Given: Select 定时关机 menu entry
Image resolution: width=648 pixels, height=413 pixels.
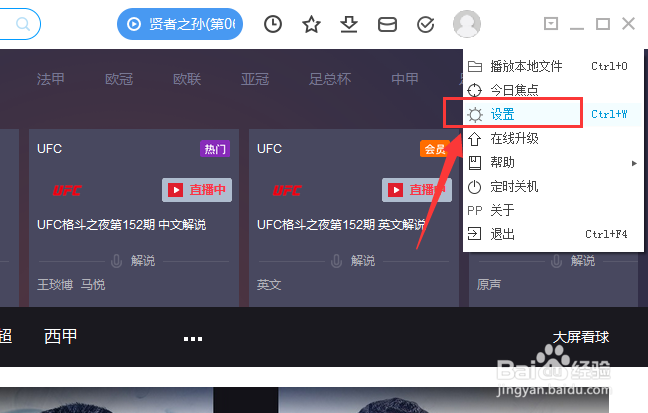Looking at the screenshot, I should click(553, 186).
